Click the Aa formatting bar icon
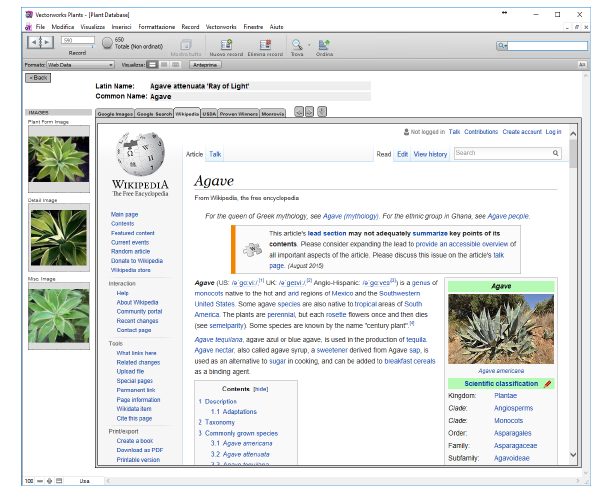607x493 pixels. tap(582, 65)
